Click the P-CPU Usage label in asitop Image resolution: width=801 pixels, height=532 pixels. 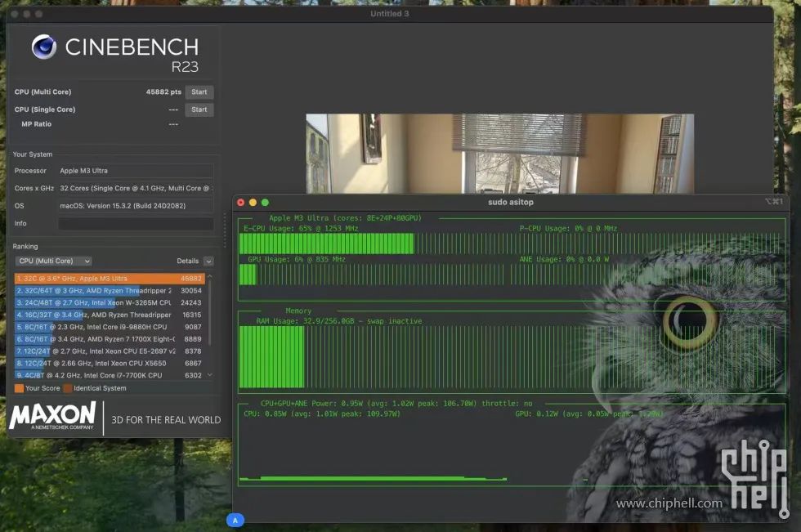568,228
